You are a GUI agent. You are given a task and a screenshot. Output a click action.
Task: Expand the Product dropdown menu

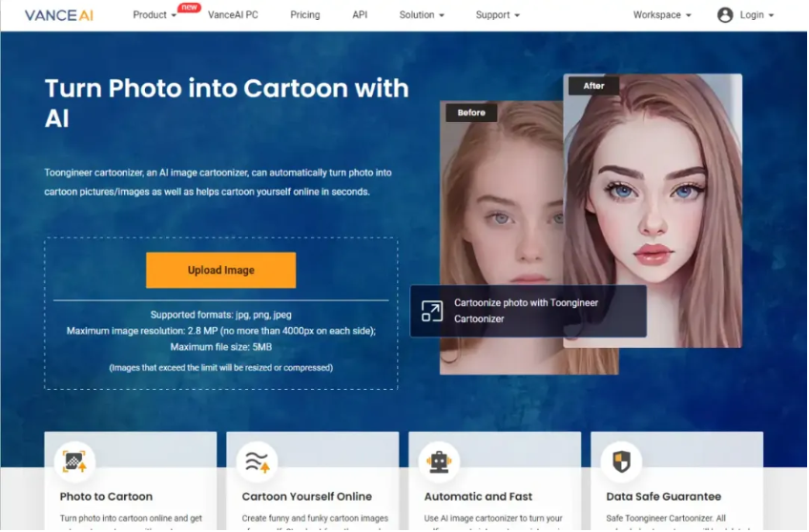coord(155,15)
